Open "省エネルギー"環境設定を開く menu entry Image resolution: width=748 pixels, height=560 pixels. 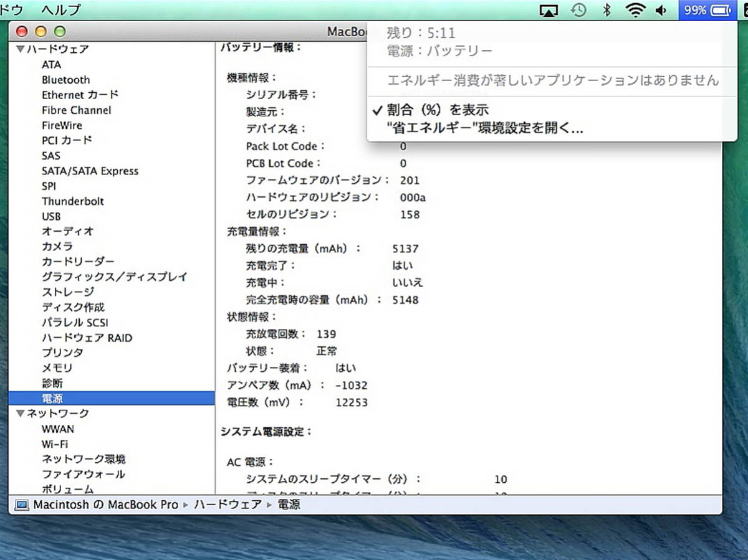[x=485, y=129]
